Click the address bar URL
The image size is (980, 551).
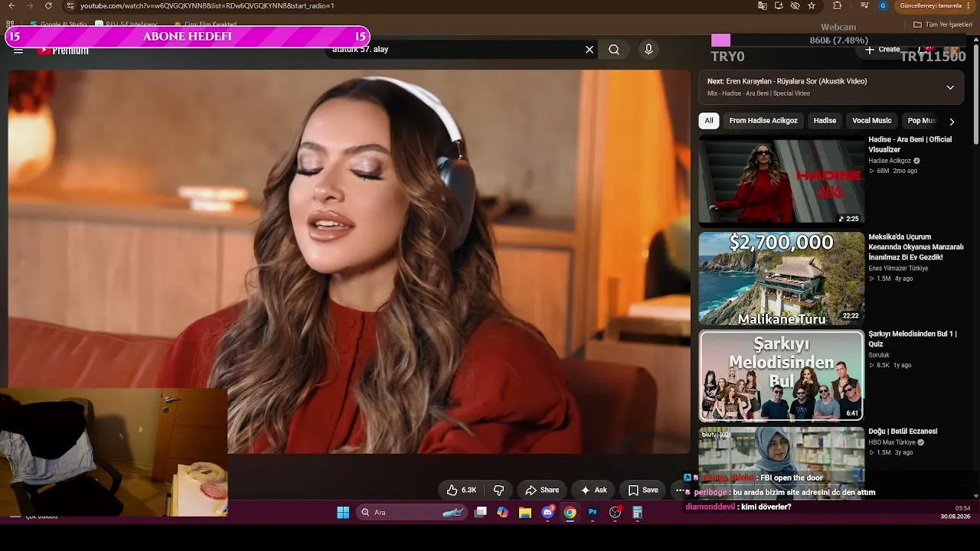tap(207, 6)
